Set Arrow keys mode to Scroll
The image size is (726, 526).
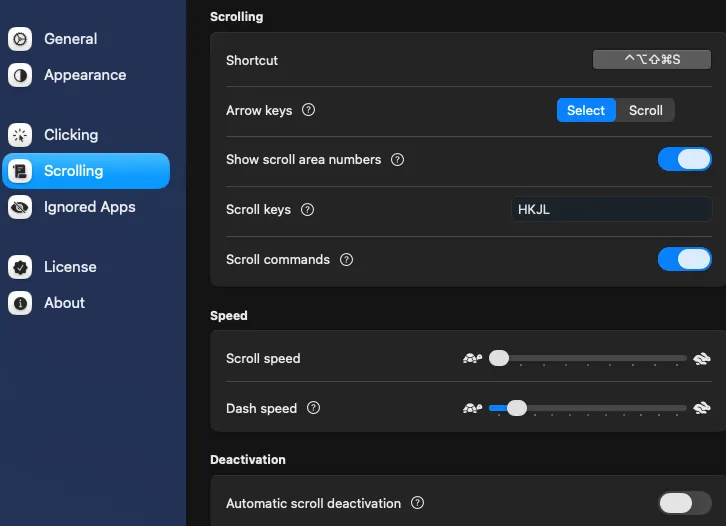click(645, 110)
